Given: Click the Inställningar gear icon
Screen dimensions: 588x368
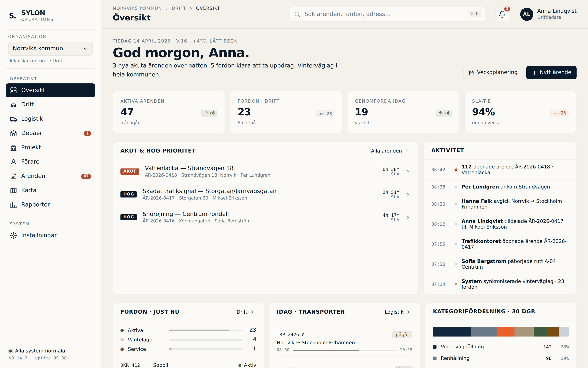Looking at the screenshot, I should pos(13,235).
